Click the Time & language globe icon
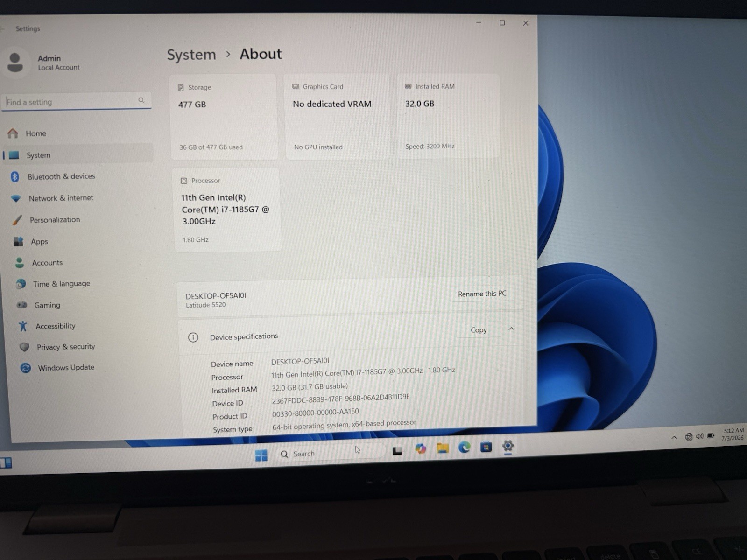Image resolution: width=747 pixels, height=560 pixels. click(x=21, y=284)
